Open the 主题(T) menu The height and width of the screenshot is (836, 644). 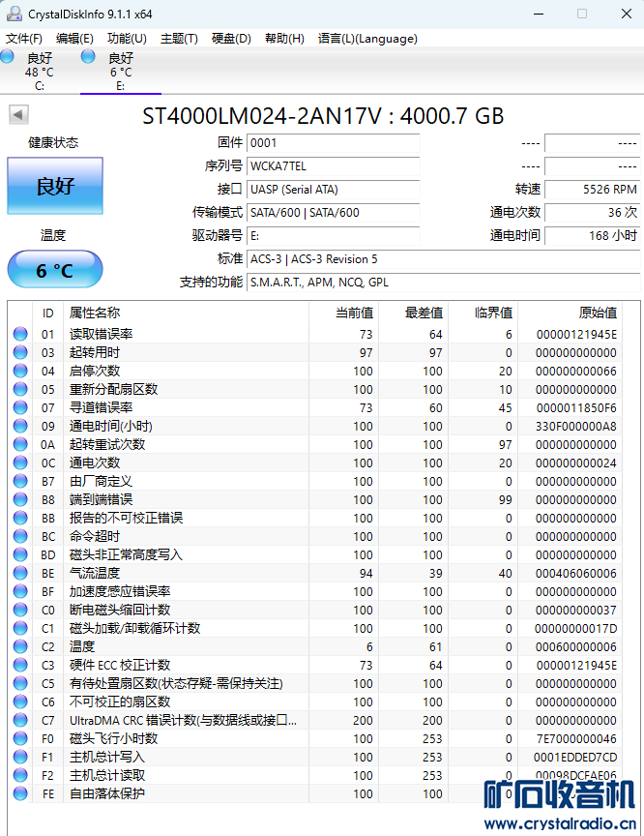pyautogui.click(x=179, y=39)
